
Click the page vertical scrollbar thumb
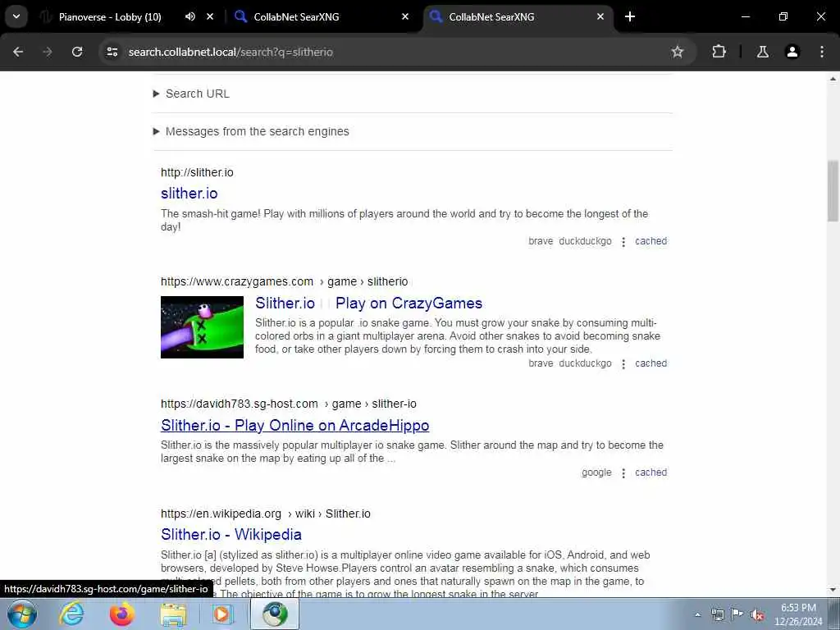(x=833, y=190)
